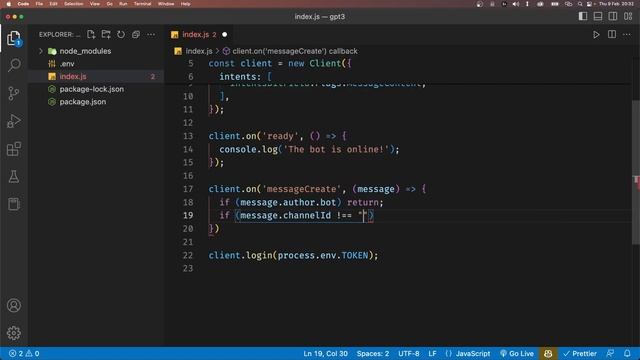640x360 pixels.
Task: Click the Prettier status item
Action: (580, 353)
